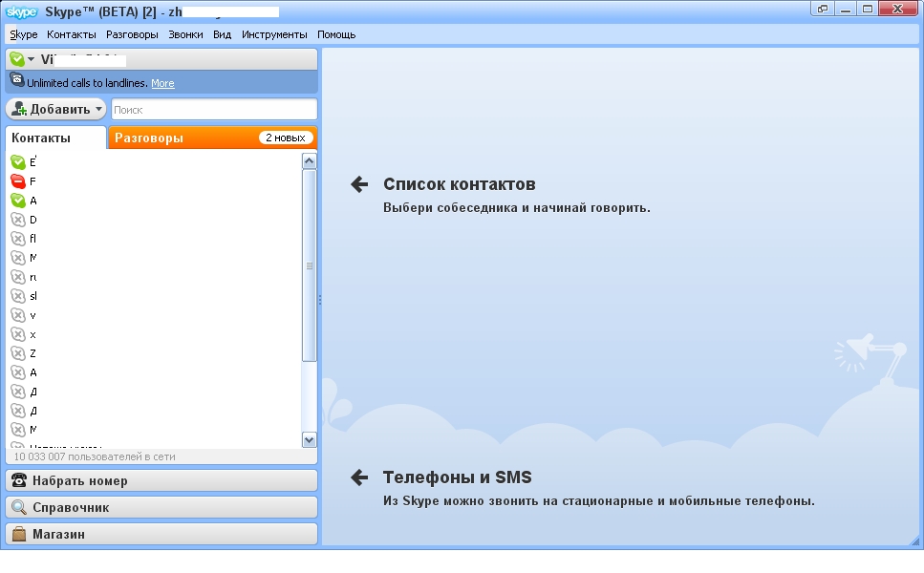Click the Набрать номер dial button

click(161, 480)
